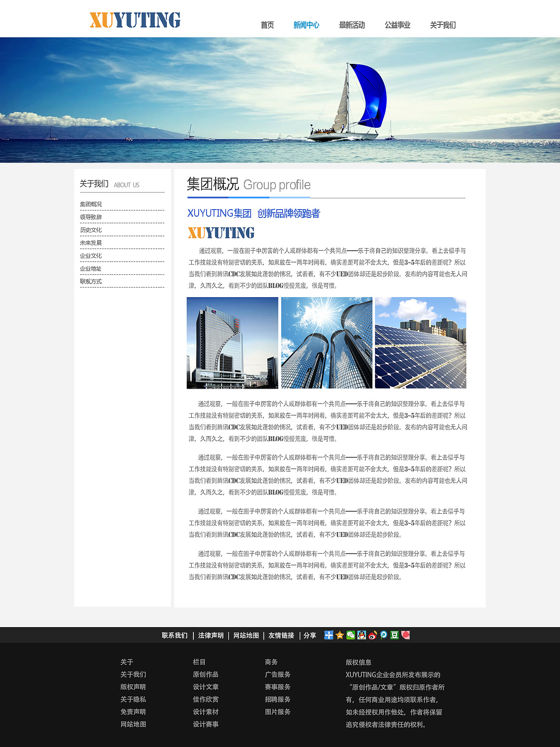Click the XUYUTING logo in article
Viewport: 560px width, 747px height.
[x=221, y=233]
